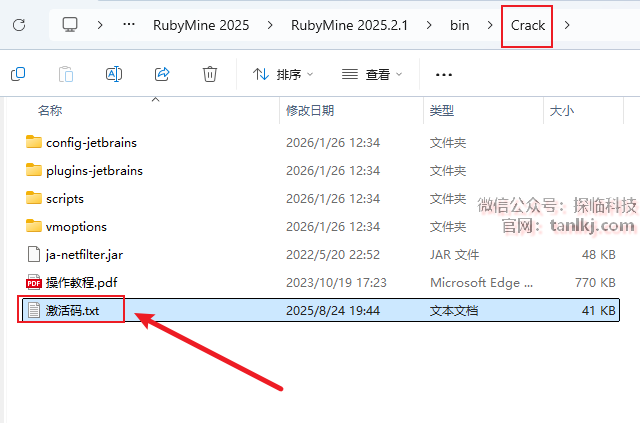Viewport: 640px width, 423px height.
Task: Open the RubyMine 2025 breadcrumb folder
Action: (201, 25)
